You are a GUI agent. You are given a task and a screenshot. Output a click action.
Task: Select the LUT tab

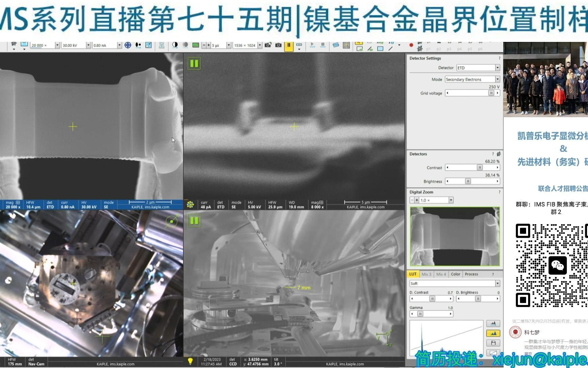413,274
